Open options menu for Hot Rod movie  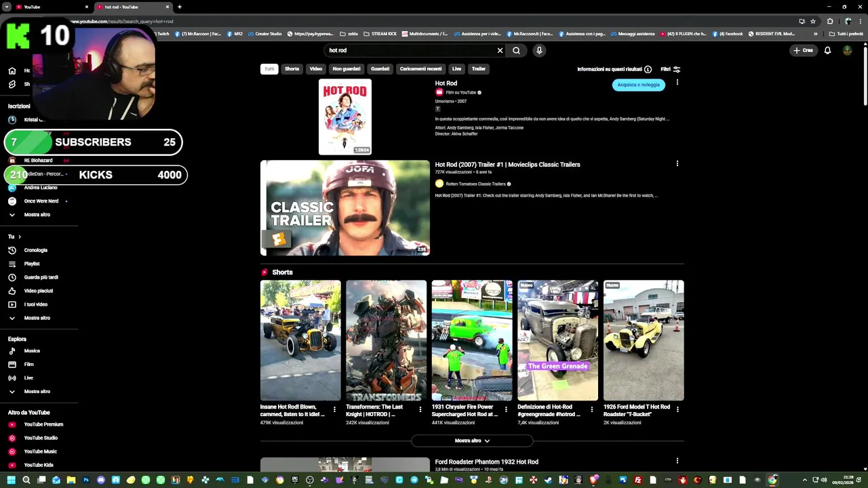pyautogui.click(x=677, y=83)
